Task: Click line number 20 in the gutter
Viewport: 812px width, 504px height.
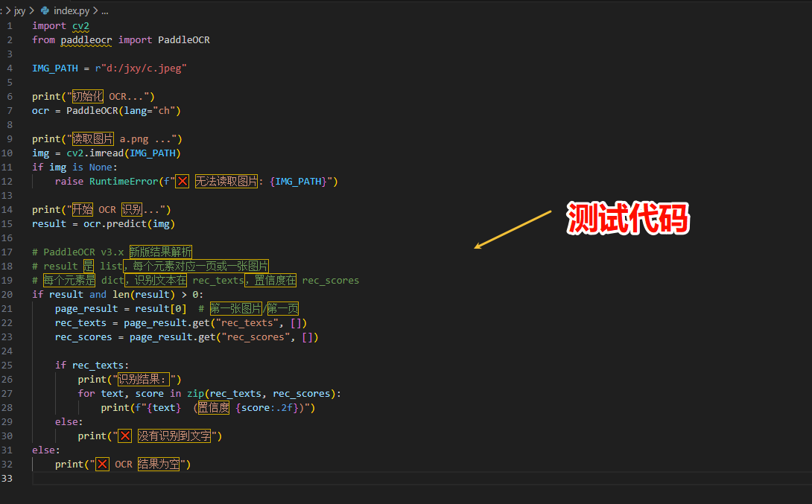Action: (x=7, y=294)
